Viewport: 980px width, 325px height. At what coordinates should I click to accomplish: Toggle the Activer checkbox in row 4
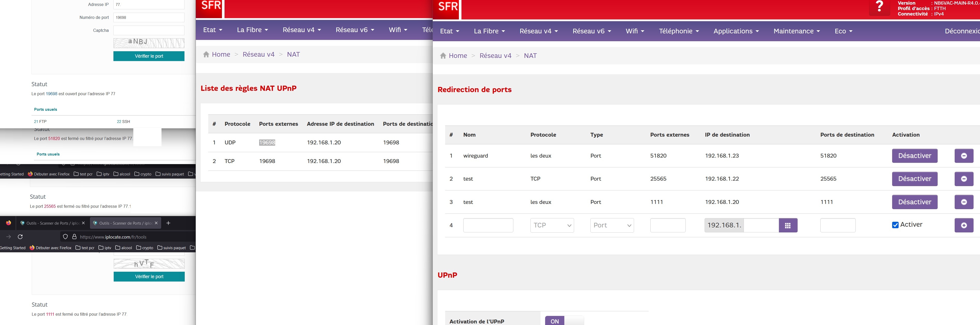click(x=895, y=225)
